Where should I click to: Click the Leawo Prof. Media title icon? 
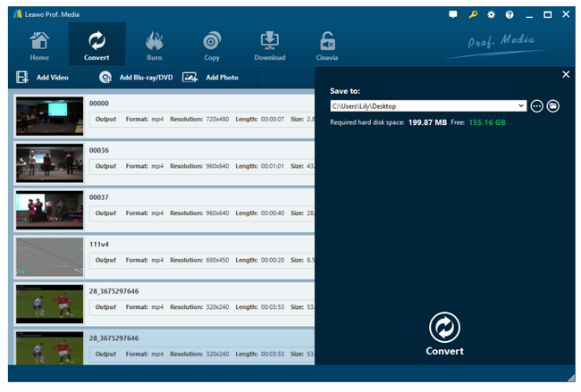pos(17,14)
